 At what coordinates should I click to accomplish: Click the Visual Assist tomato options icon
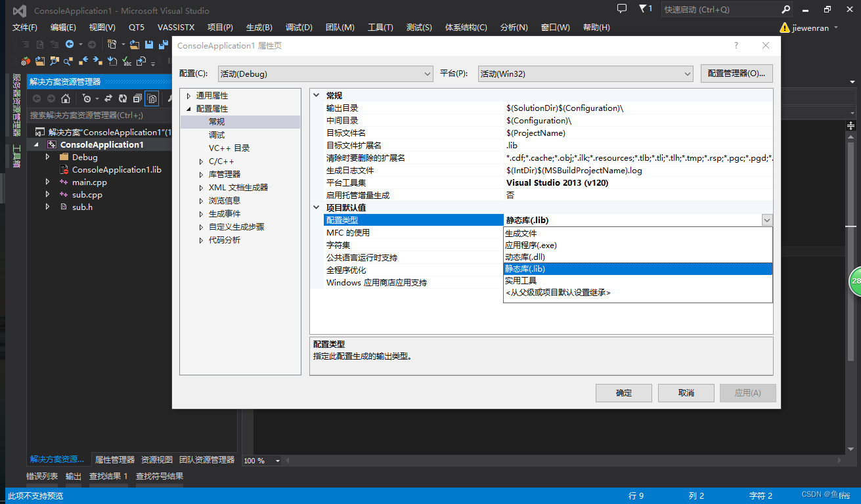pos(25,62)
